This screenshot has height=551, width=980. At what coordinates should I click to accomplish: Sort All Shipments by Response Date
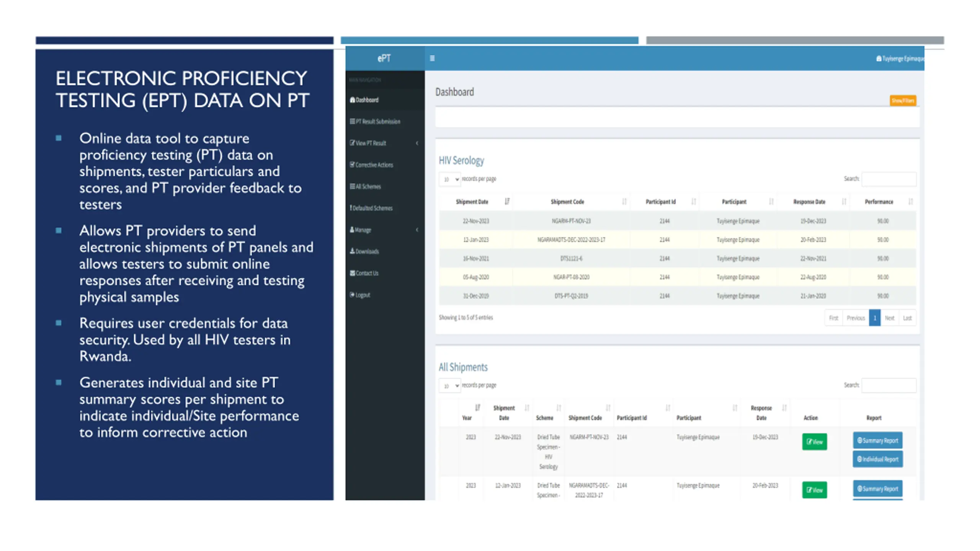point(765,413)
